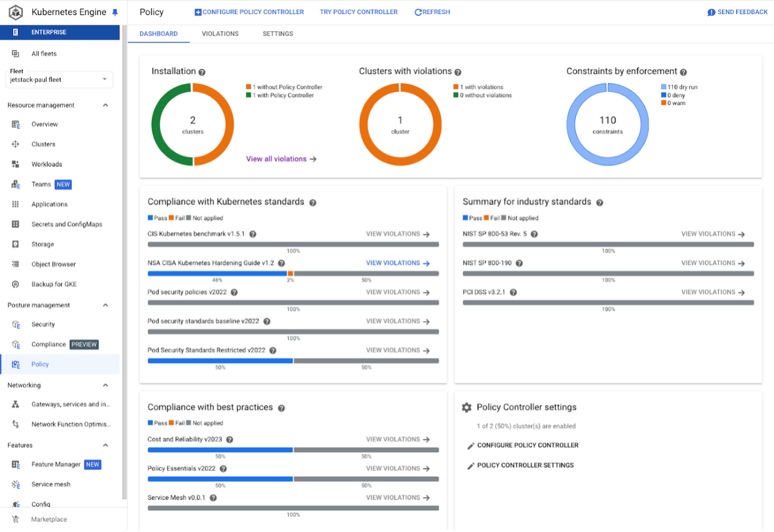Click the Overview sidebar icon
This screenshot has height=532, width=774.
16,124
